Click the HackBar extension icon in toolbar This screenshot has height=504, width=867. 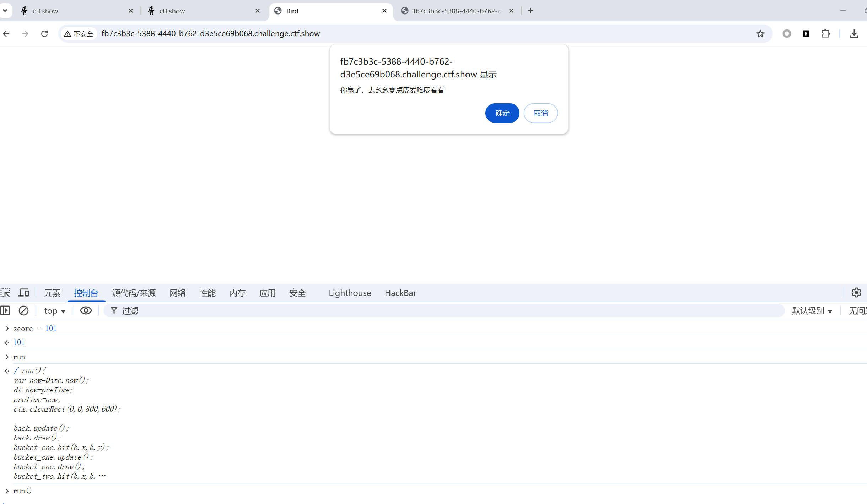click(x=806, y=34)
